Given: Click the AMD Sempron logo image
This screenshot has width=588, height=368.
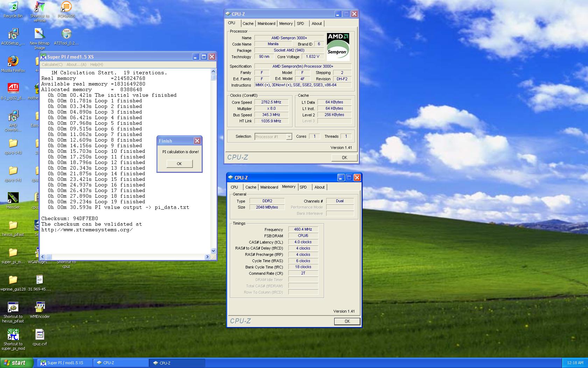Looking at the screenshot, I should coord(338,47).
